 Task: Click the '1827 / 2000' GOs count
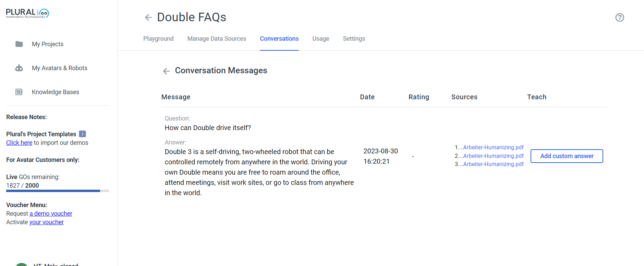point(23,185)
